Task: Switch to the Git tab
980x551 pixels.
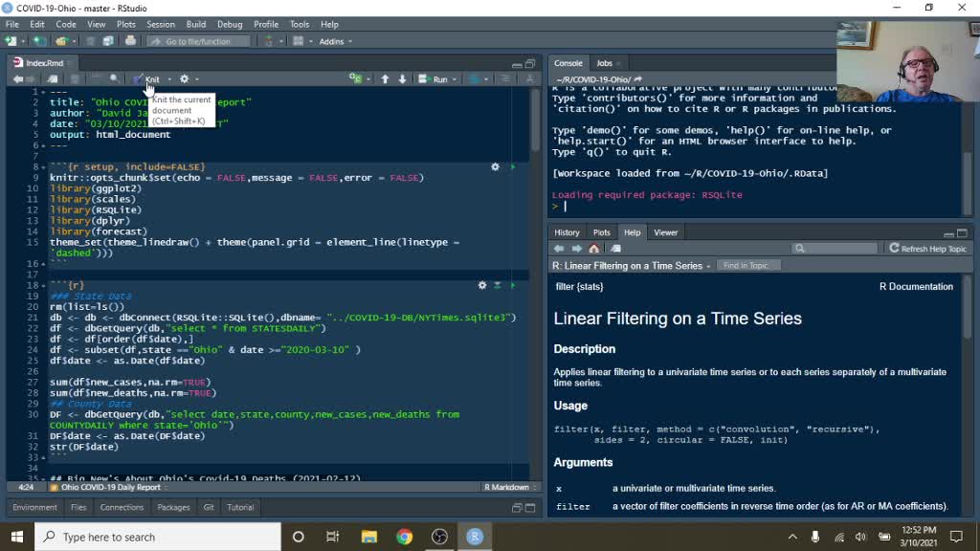Action: pos(209,507)
